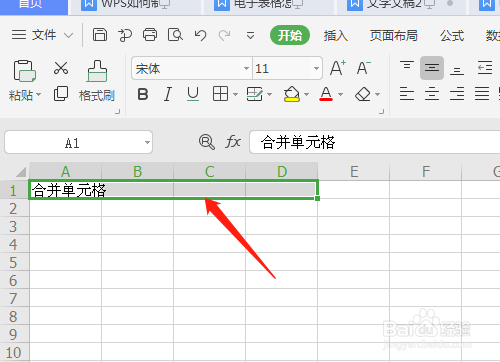Expand the font color dropdown arrow
Viewport: 500px width, 362px height.
click(x=340, y=95)
